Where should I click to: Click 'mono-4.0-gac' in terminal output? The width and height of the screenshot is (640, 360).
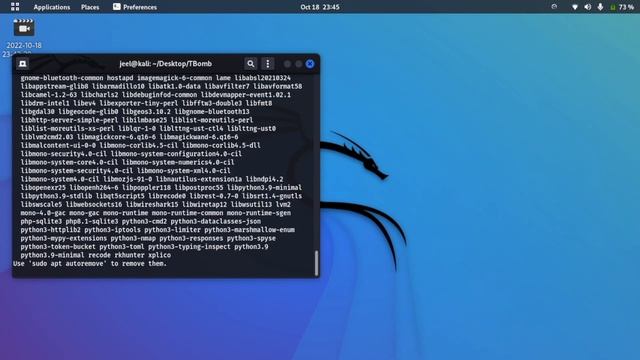[x=43, y=213]
